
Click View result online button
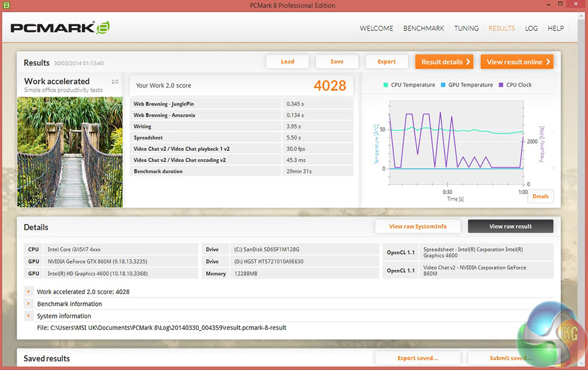[517, 62]
